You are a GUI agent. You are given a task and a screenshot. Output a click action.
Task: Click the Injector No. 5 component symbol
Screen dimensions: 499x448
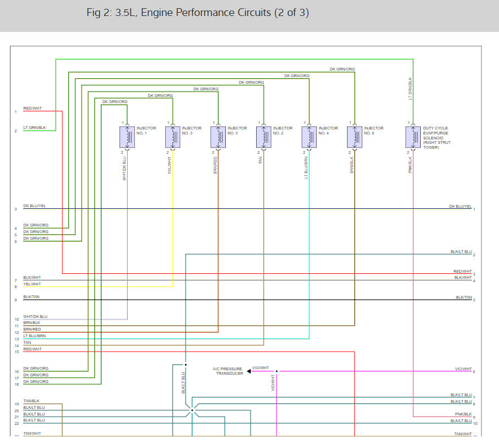[x=218, y=137]
